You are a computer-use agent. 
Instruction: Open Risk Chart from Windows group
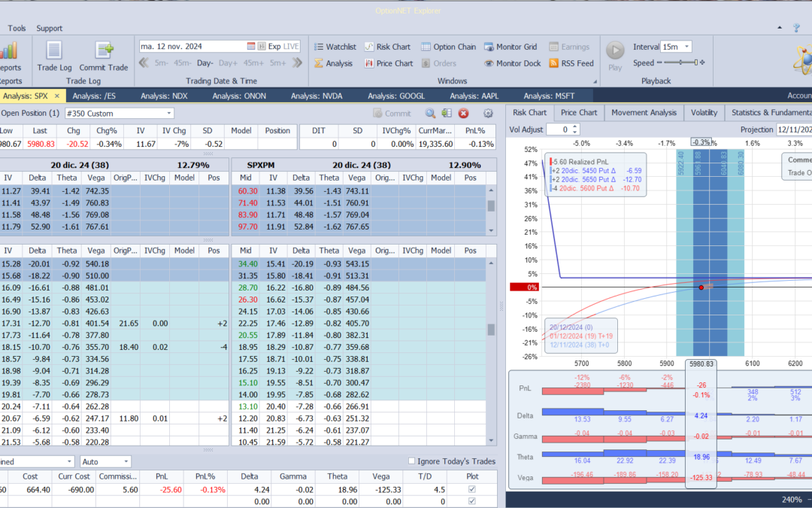coord(387,47)
